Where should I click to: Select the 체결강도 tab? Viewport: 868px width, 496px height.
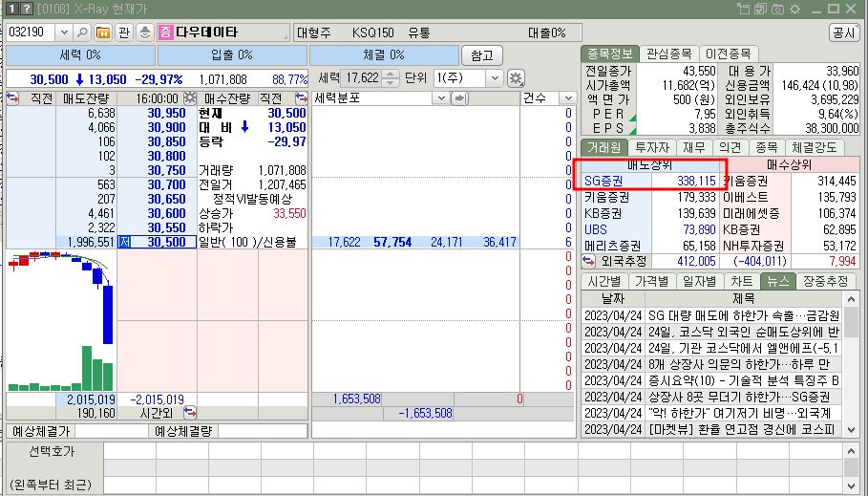click(815, 147)
